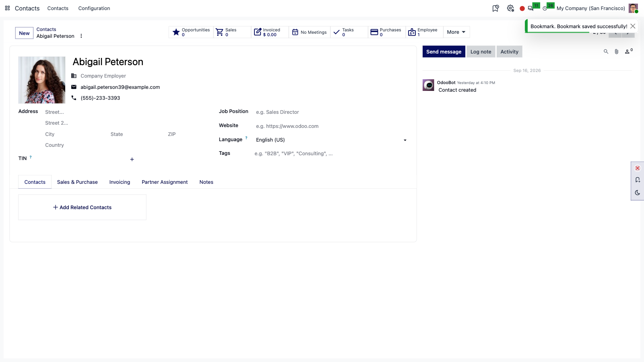The image size is (644, 362).
Task: Open the record actions three-dot menu
Action: coord(81,36)
